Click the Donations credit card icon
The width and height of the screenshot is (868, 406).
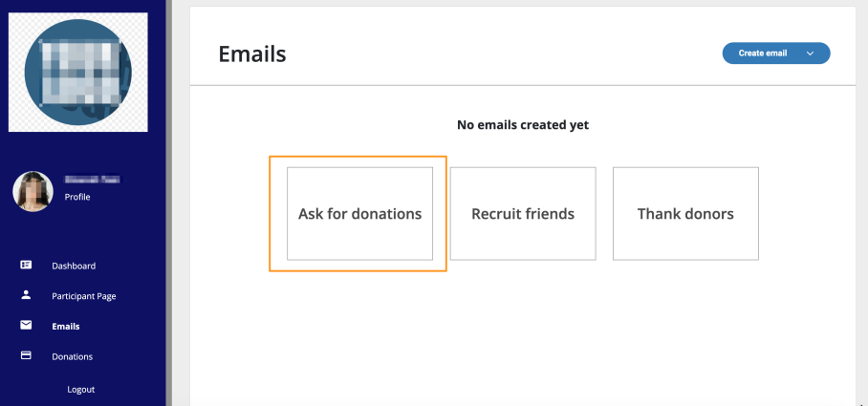point(26,355)
